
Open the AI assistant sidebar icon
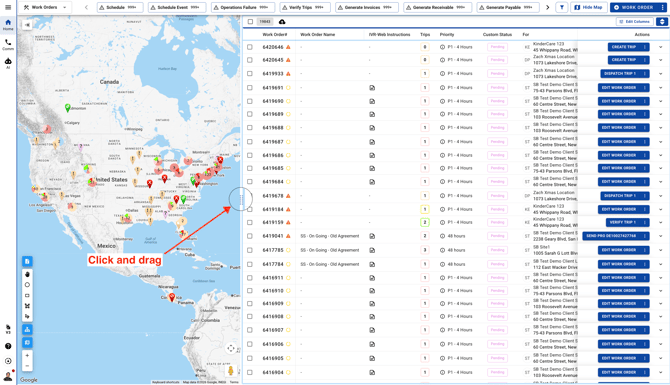(8, 63)
